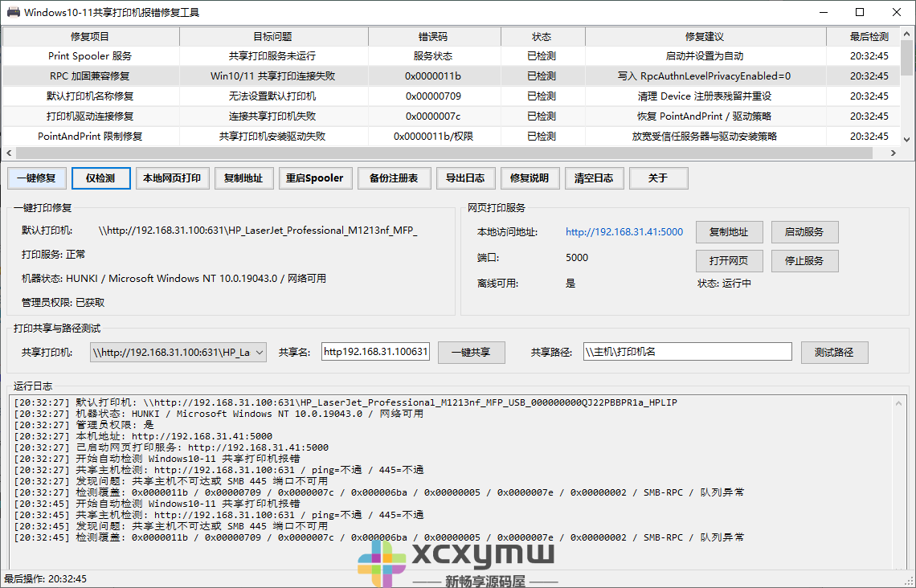
Task: Click table scrollbar up arrow
Action: 906,33
